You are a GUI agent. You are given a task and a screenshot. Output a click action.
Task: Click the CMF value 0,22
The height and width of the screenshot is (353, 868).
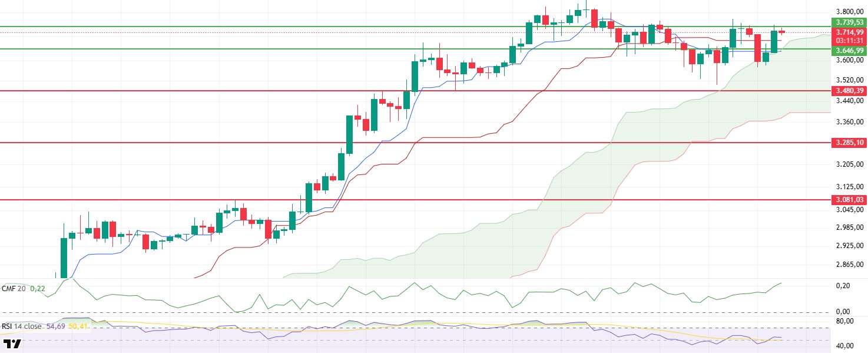[38, 288]
